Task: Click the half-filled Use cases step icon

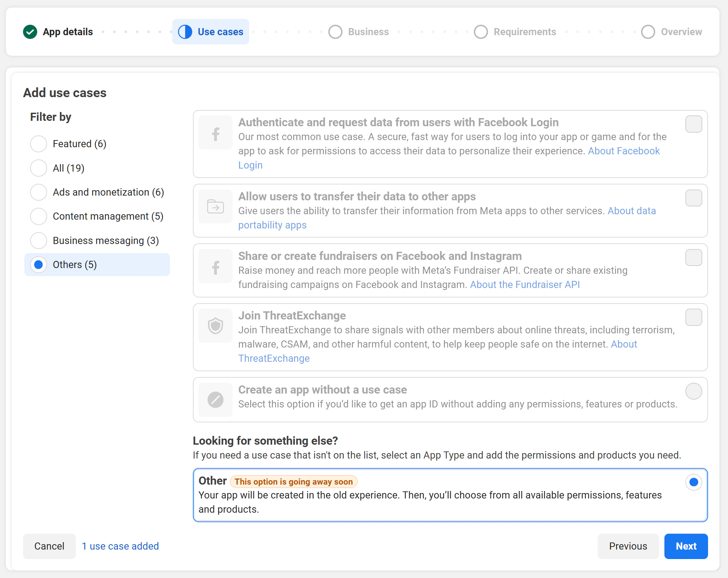Action: click(x=185, y=32)
